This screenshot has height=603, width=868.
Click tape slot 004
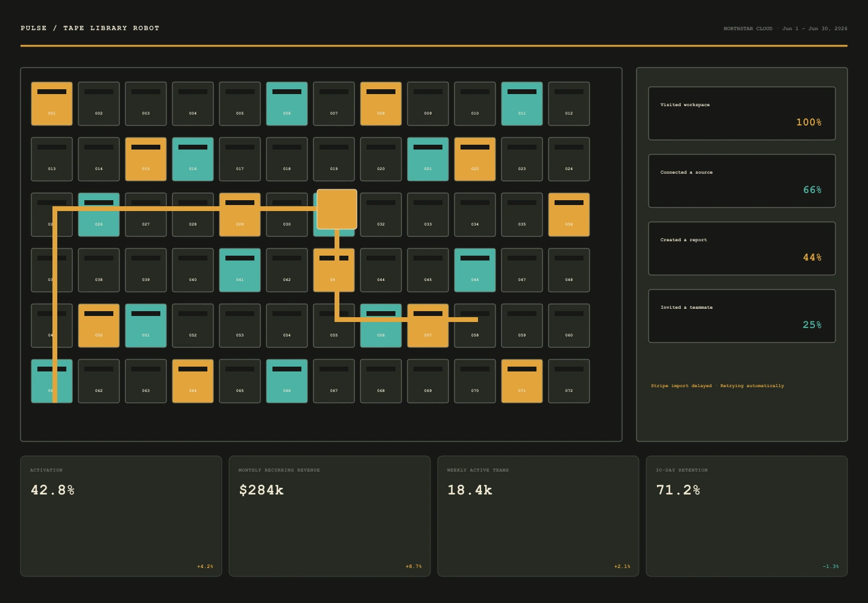193,104
